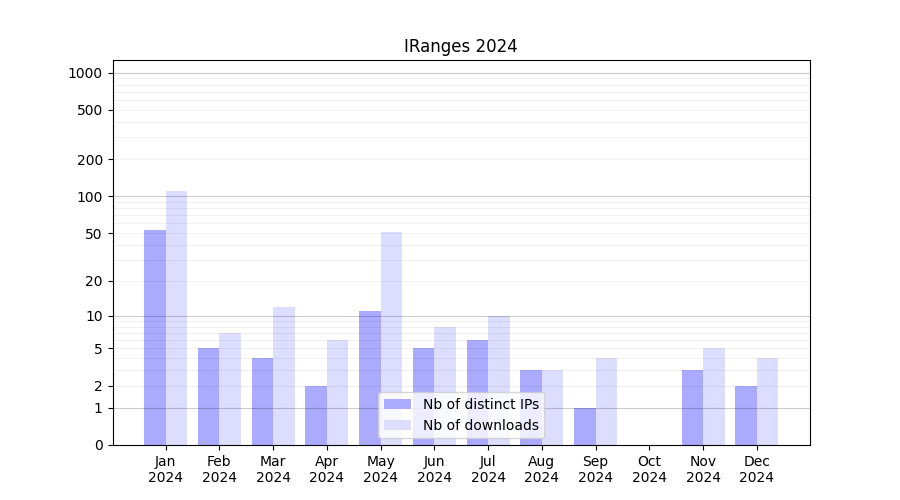900x500 pixels.
Task: Select the Nb of downloads legend label
Action: tap(480, 425)
